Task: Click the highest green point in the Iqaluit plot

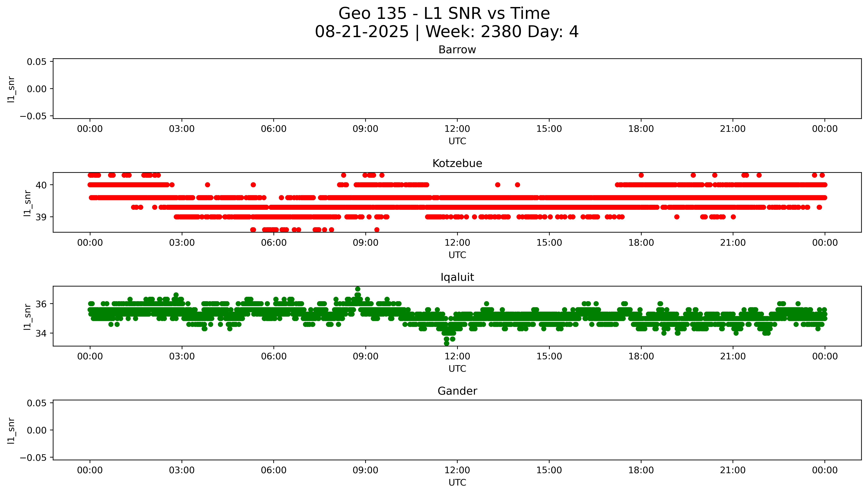Action: click(357, 289)
